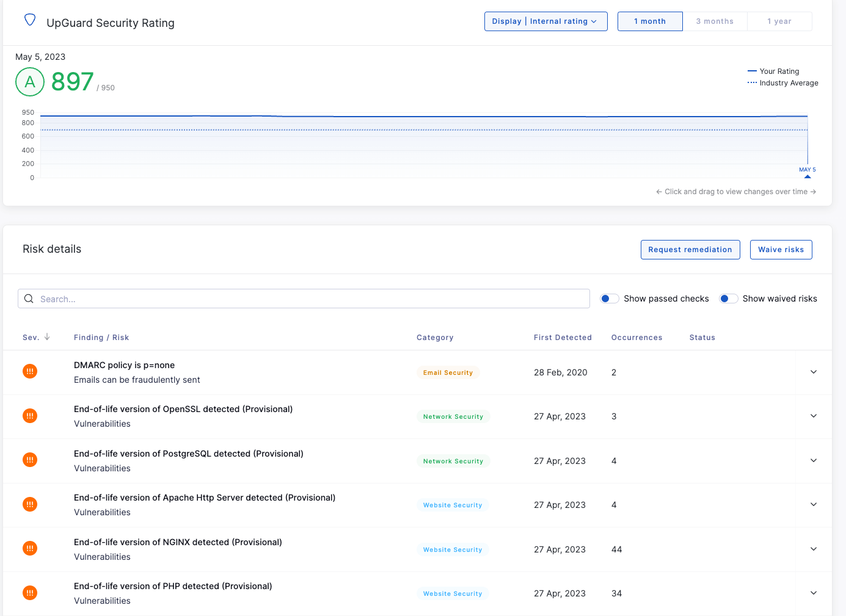Click the magnifier icon in search box
Image resolution: width=846 pixels, height=616 pixels.
tap(29, 299)
